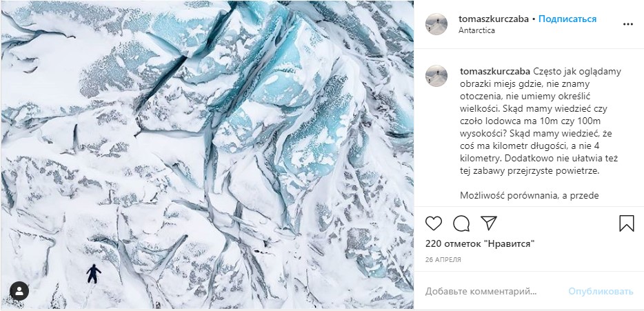This screenshot has width=644, height=311.
Task: Follow the account via Подписаться
Action: coord(567,19)
